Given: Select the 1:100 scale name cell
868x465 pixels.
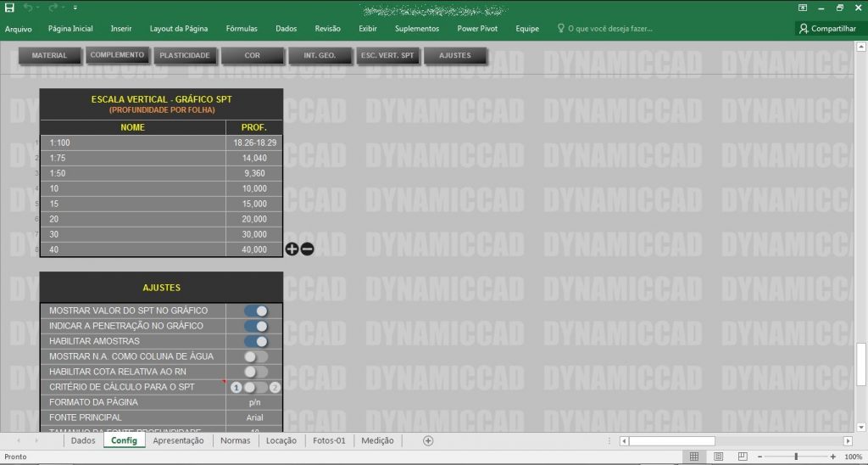Looking at the screenshot, I should pos(133,143).
